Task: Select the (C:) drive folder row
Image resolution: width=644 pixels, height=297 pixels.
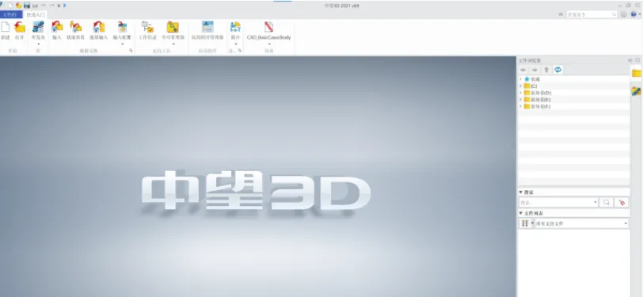Action: click(x=574, y=86)
